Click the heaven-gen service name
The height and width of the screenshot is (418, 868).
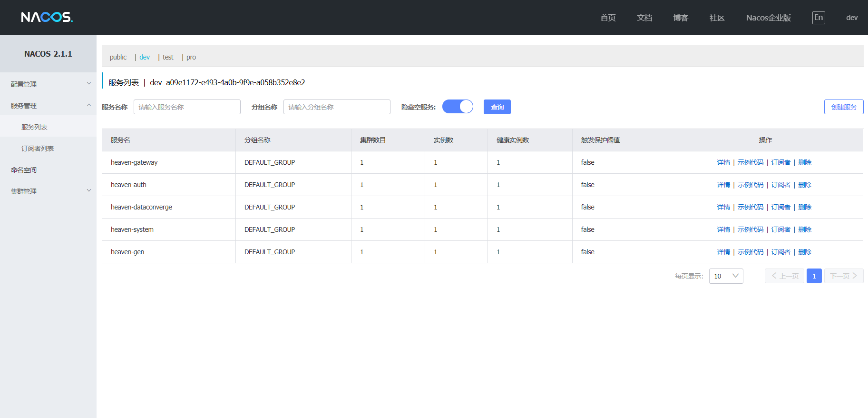coord(127,252)
